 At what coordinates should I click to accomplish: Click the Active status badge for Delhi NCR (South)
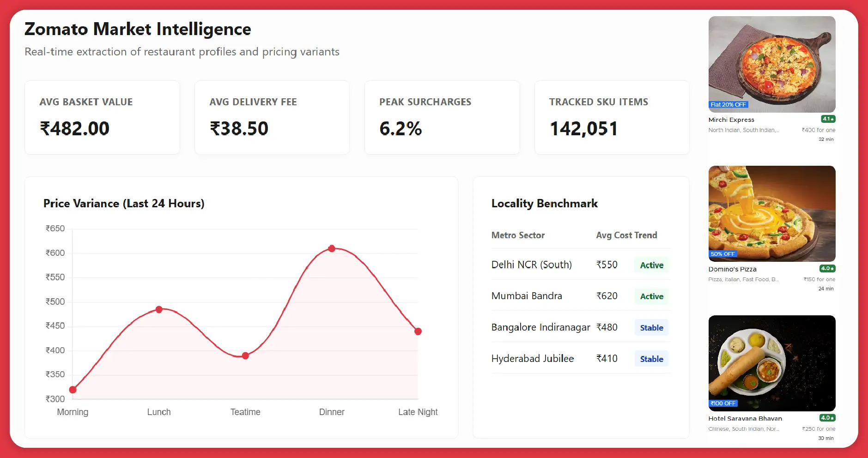[651, 265]
